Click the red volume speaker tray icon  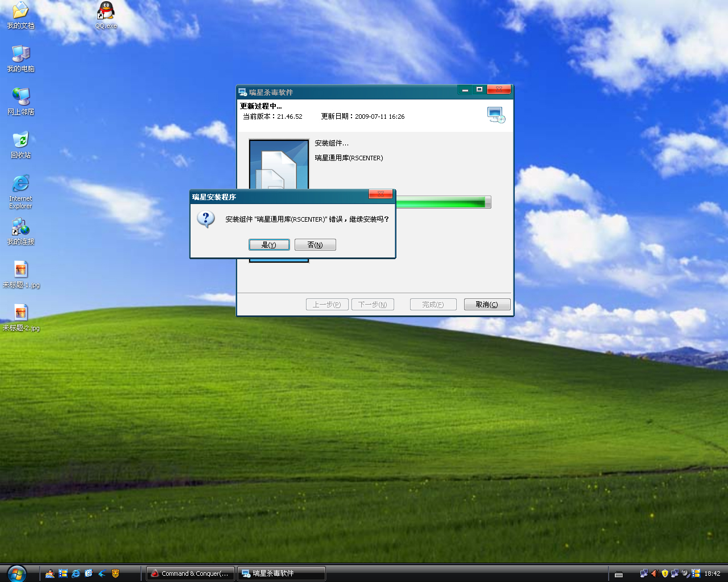tap(654, 573)
